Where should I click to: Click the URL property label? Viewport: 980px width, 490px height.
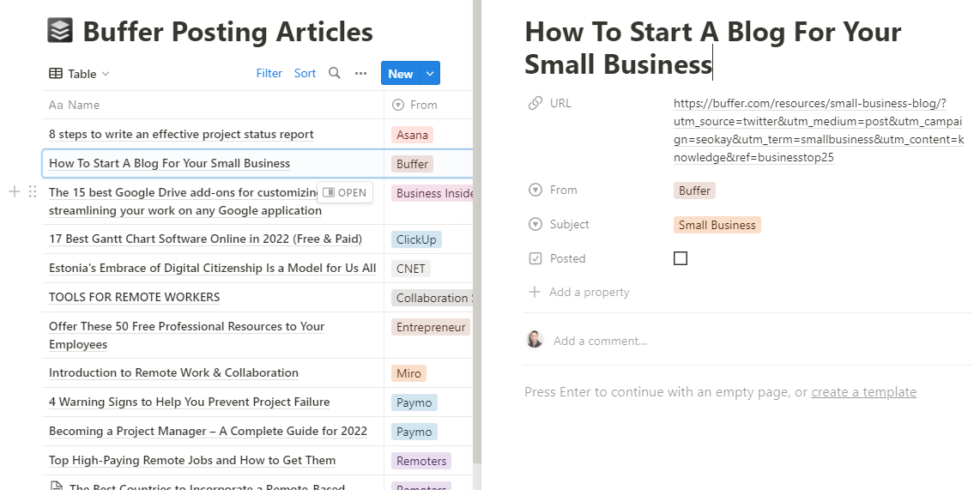[560, 103]
